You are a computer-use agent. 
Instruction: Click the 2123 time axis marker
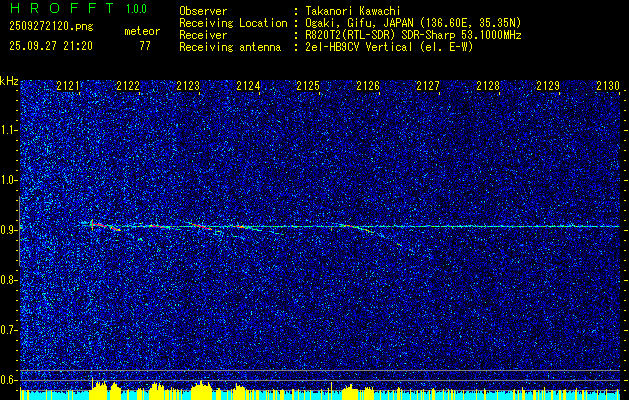tap(188, 86)
